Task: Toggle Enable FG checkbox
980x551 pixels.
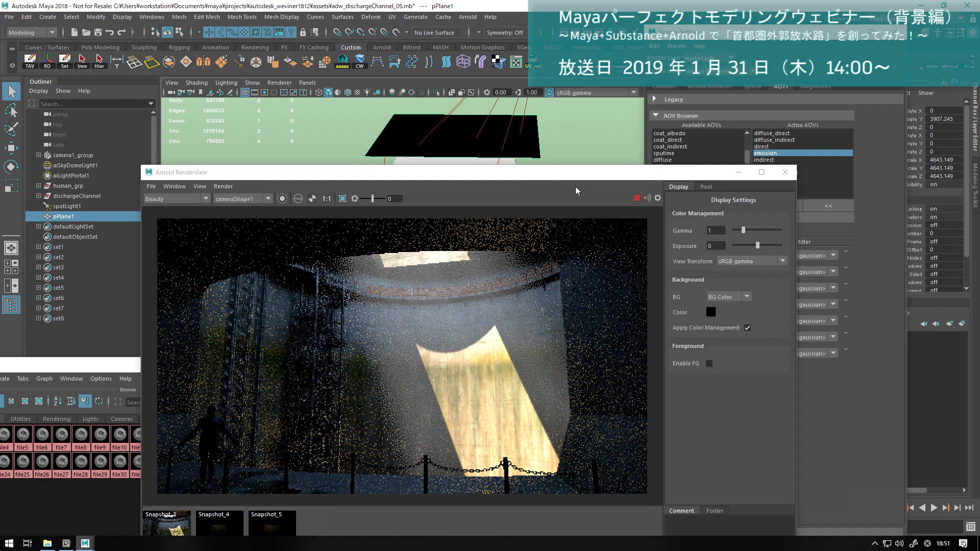Action: click(x=709, y=363)
